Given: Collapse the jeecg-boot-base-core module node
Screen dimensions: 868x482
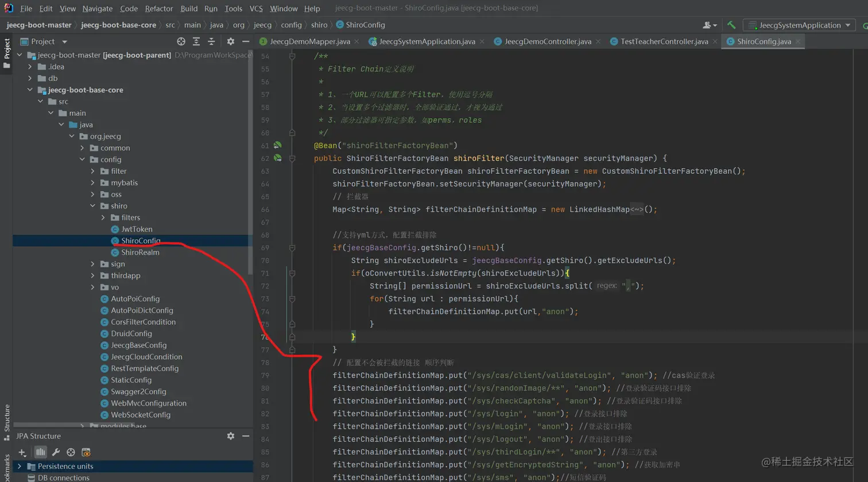Looking at the screenshot, I should point(30,90).
